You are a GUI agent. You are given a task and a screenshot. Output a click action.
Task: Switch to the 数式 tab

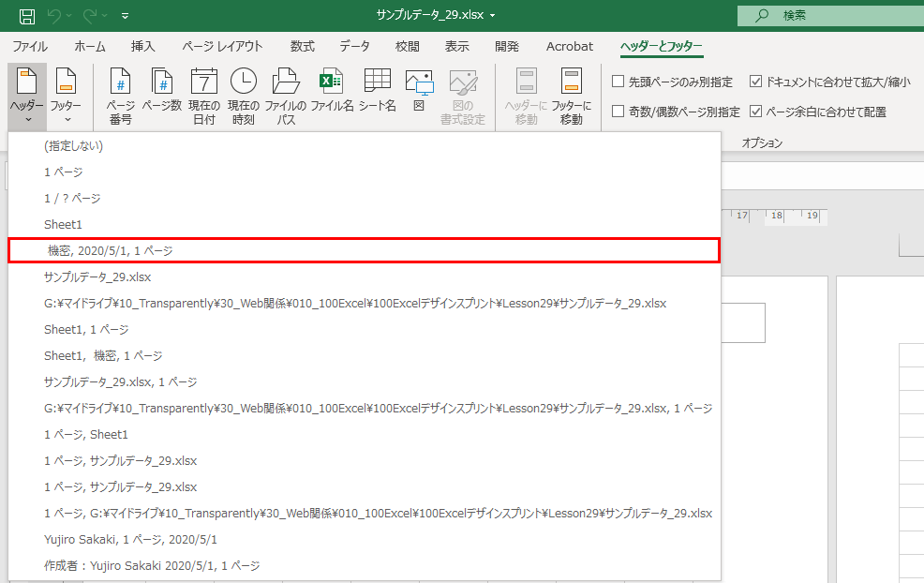pyautogui.click(x=303, y=47)
